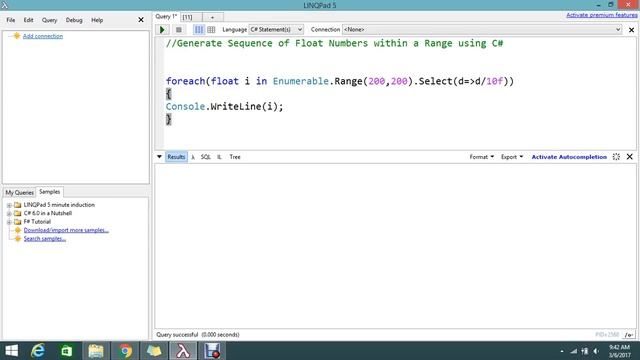
Task: Click Activate Autocompletion link
Action: click(x=569, y=157)
